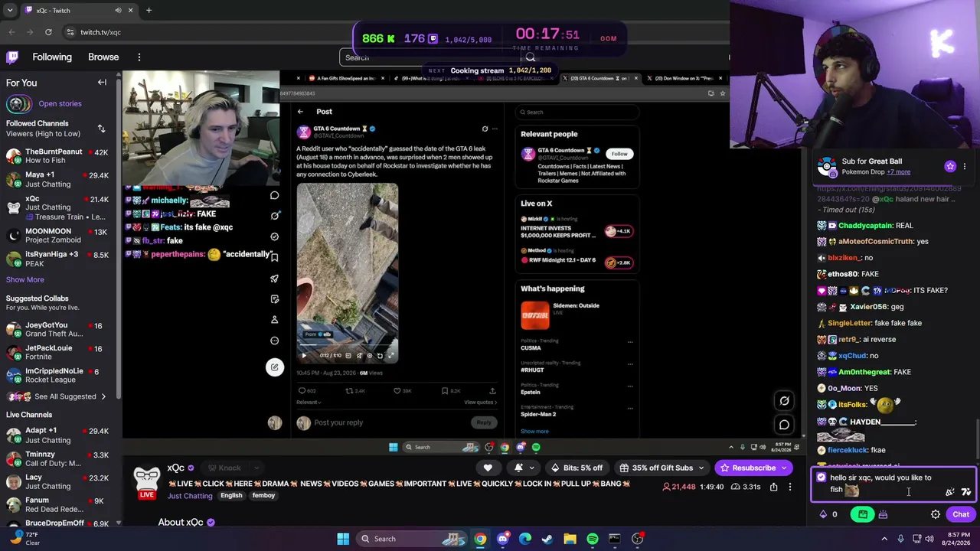Click Follow on GTA 6 Countdown
The width and height of the screenshot is (980, 551).
point(619,154)
